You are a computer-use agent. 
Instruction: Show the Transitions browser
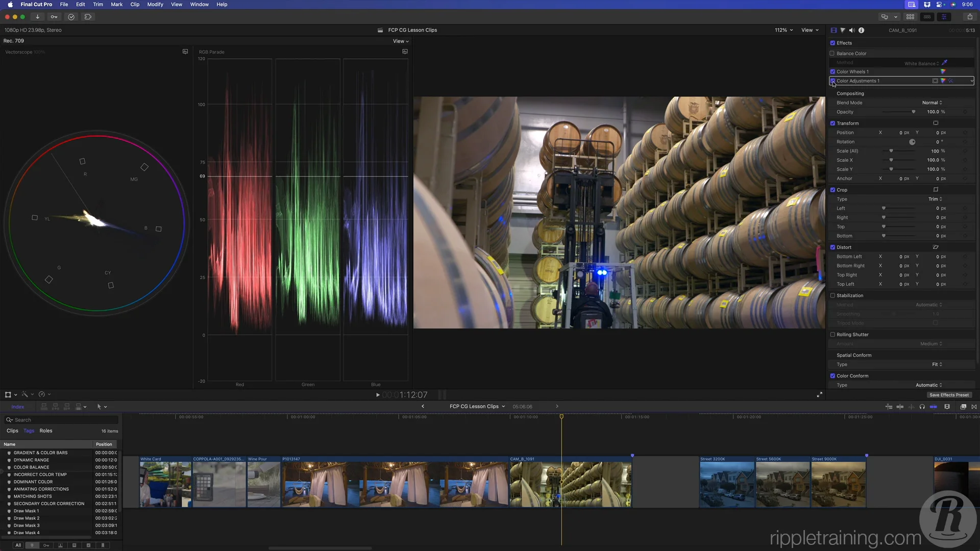point(974,407)
